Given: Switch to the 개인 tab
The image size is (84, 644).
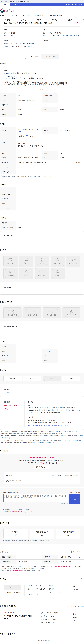Looking at the screenshot, I should tap(5, 5).
